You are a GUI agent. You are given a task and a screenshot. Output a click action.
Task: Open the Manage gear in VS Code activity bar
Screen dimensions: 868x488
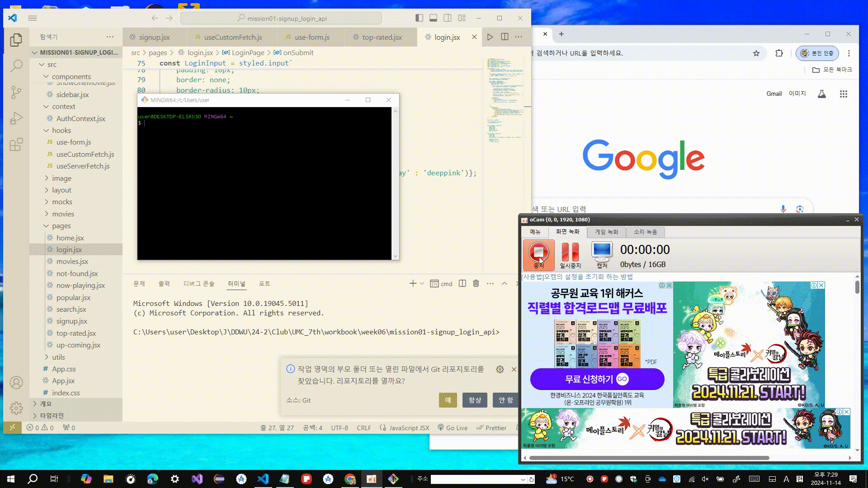[16, 408]
